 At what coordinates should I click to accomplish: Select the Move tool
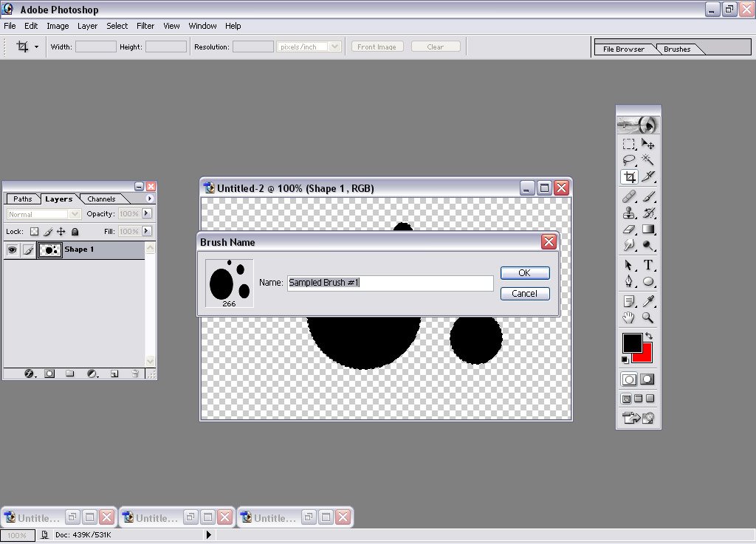pyautogui.click(x=648, y=144)
